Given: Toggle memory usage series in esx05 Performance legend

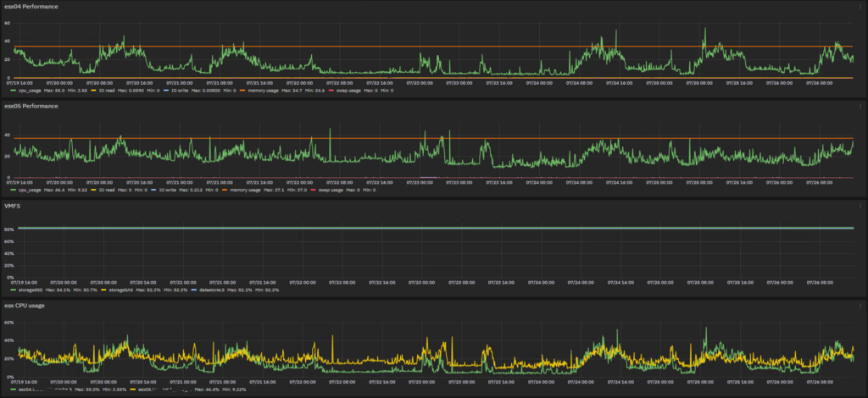Looking at the screenshot, I should pos(245,191).
